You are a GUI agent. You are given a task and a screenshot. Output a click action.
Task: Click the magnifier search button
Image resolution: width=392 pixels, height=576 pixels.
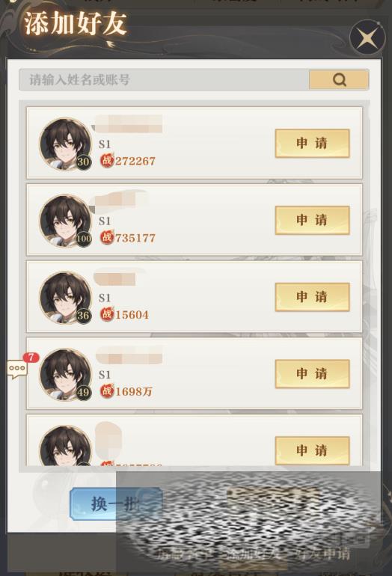point(339,79)
